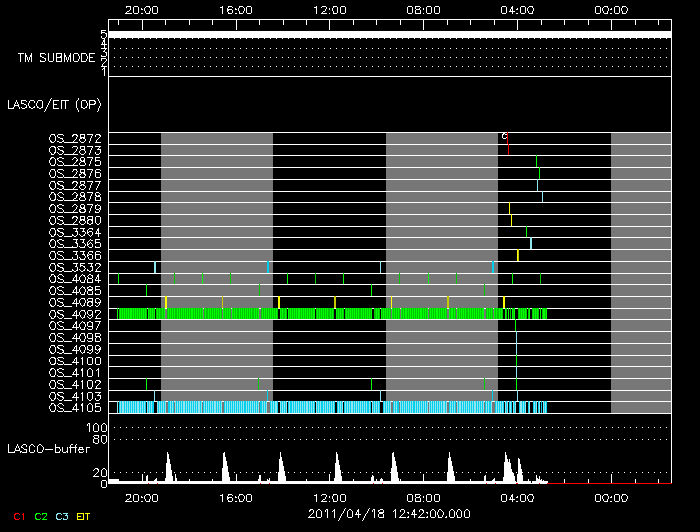Click the 80 tick on LASCO-buffer axis
The image size is (700, 532).
(100, 440)
